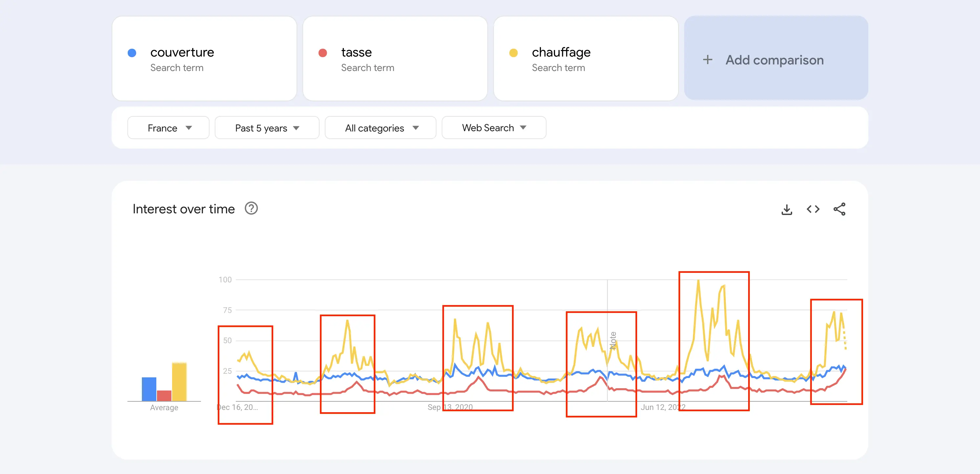Click the Average label under the bars
Viewport: 980px width, 474px height.
coord(164,407)
